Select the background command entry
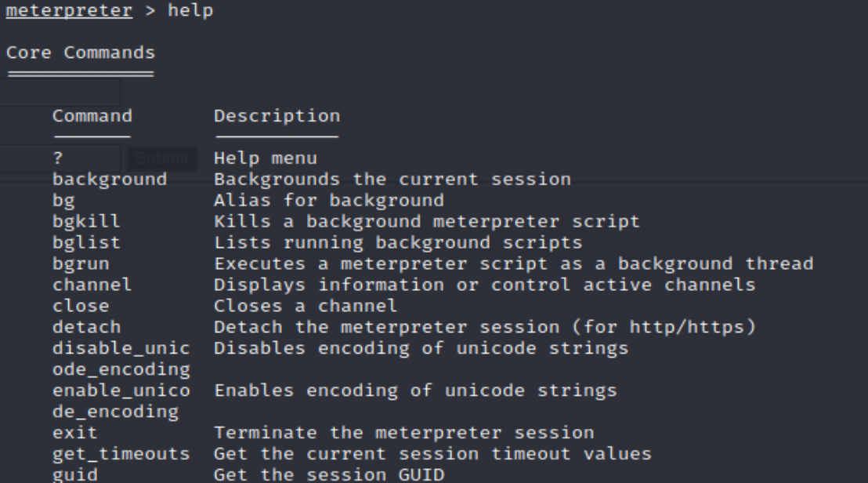Viewport: 868px width, 483px height. click(x=110, y=180)
